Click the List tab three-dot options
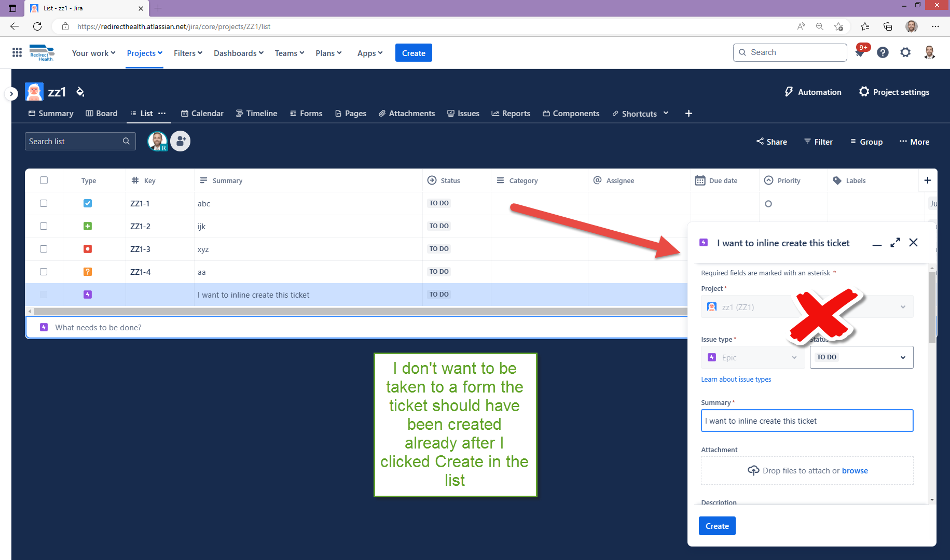The width and height of the screenshot is (950, 560). point(162,114)
